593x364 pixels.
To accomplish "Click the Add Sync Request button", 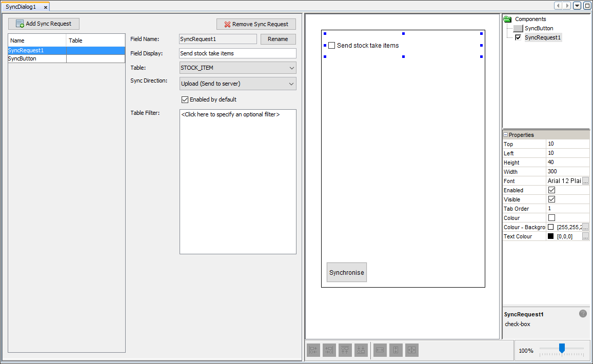I will point(44,24).
